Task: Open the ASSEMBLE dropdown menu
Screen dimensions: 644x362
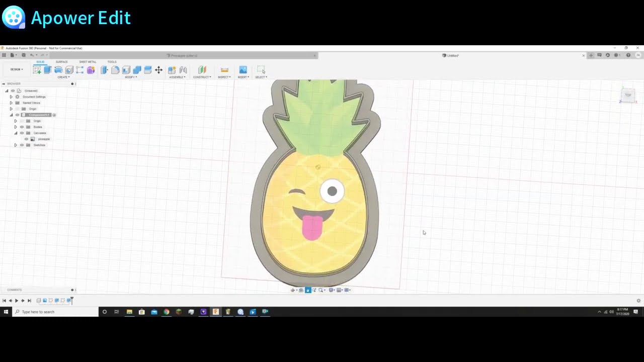Action: pos(177,77)
